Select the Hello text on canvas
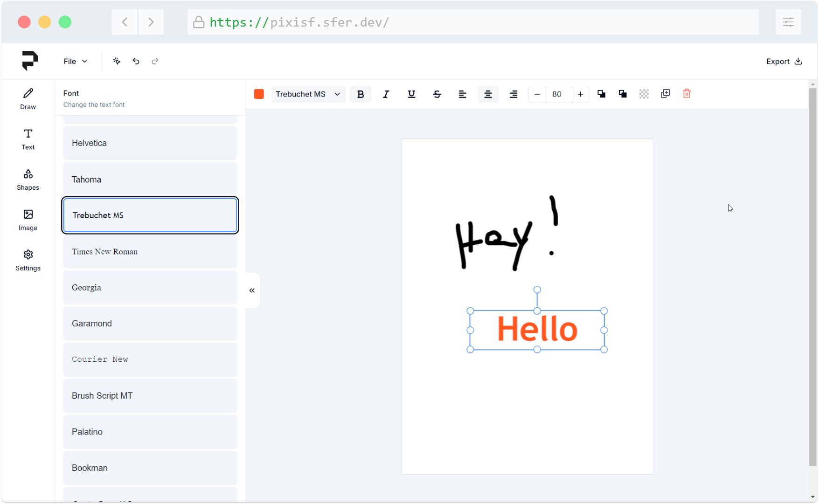This screenshot has height=504, width=819. point(537,329)
